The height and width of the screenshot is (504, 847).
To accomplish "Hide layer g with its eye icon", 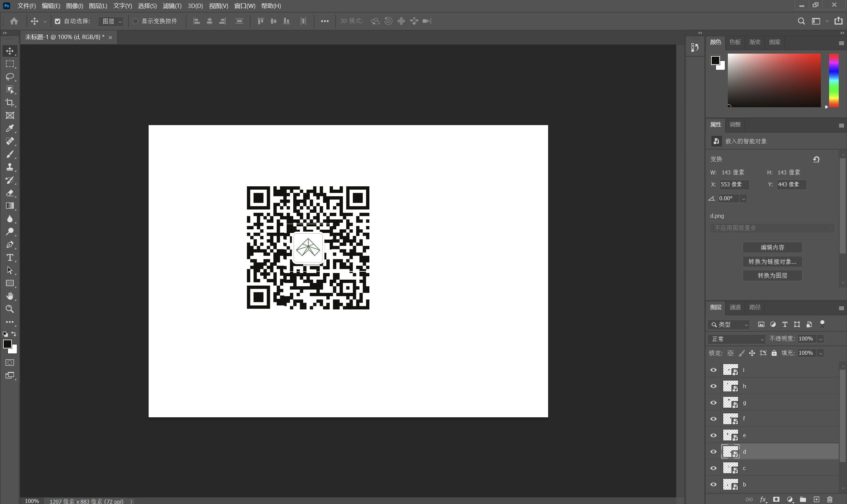I will 714,402.
